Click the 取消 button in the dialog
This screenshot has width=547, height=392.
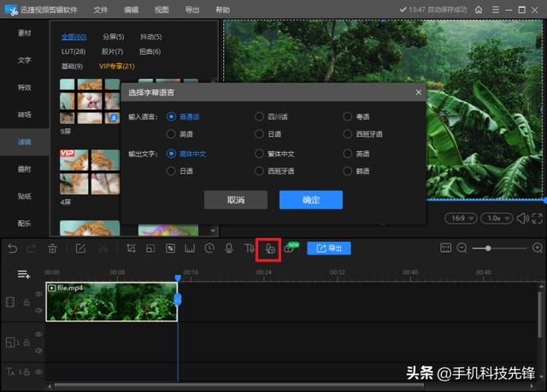click(236, 200)
